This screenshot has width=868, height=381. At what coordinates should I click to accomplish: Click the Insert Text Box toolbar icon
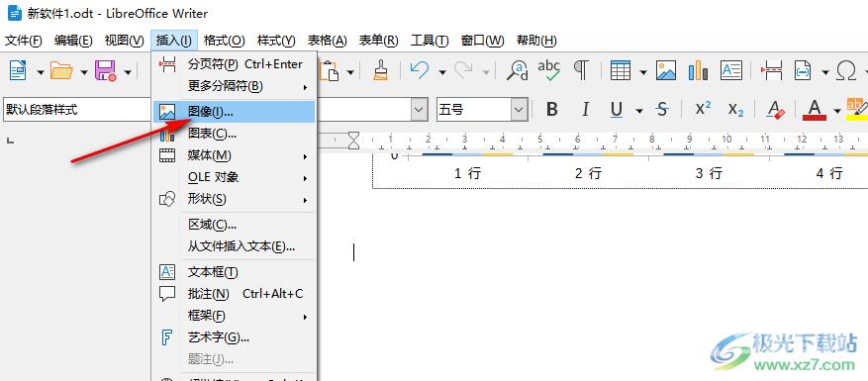pyautogui.click(x=731, y=71)
